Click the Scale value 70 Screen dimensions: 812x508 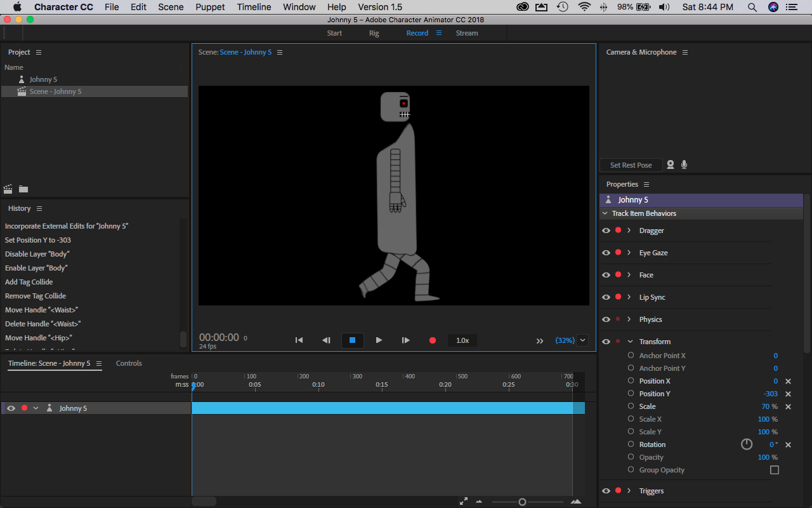tap(766, 406)
